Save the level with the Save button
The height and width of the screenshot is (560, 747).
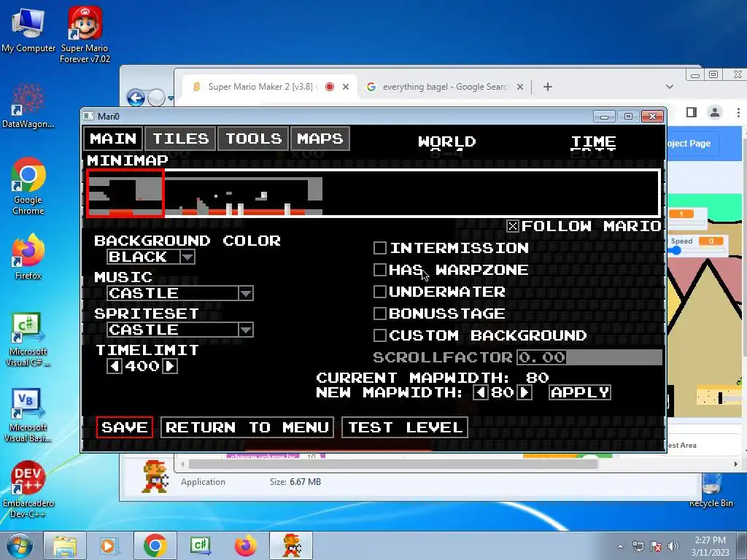pyautogui.click(x=124, y=427)
